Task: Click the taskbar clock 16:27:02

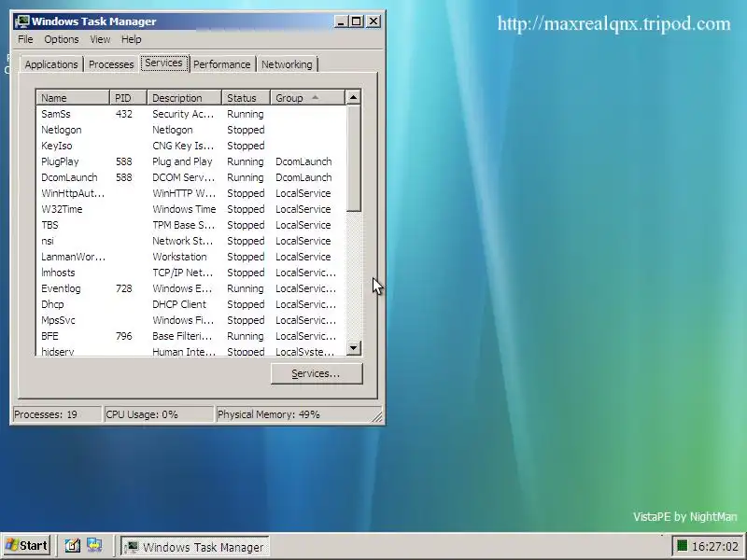Action: [715, 547]
